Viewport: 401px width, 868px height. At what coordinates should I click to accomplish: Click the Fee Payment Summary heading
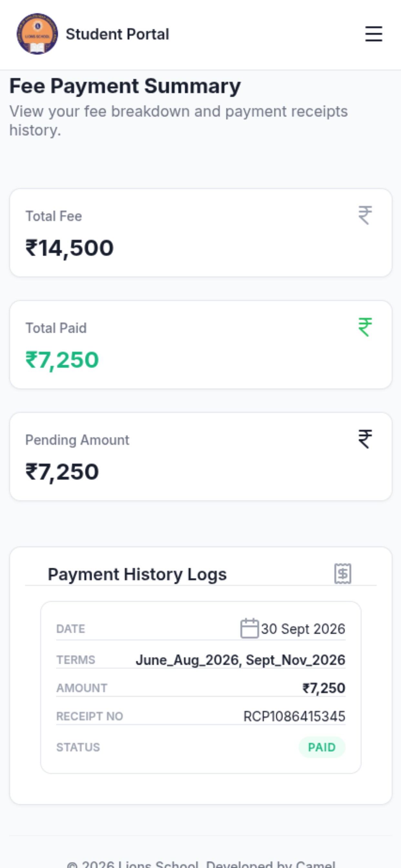click(x=125, y=86)
